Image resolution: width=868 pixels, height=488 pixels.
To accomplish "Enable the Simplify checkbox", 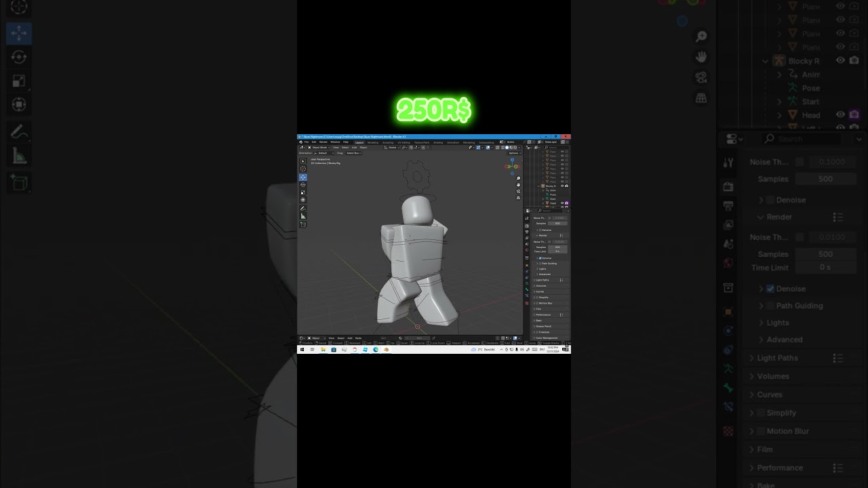I will coord(537,298).
